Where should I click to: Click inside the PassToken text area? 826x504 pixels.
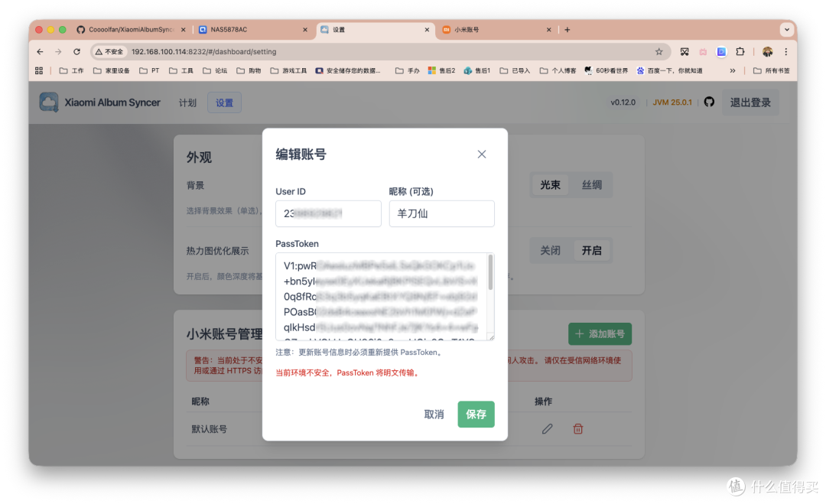coord(382,297)
